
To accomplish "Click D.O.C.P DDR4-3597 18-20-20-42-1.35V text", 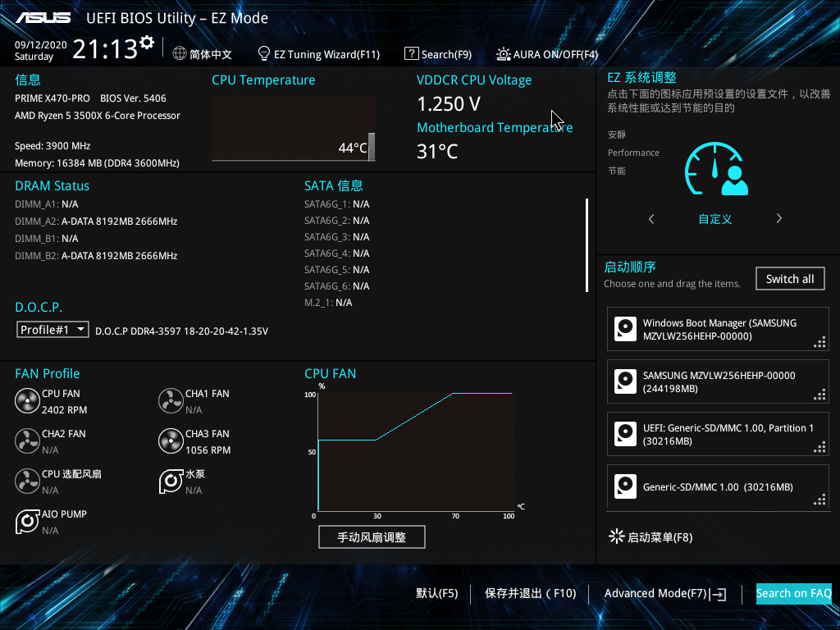I will click(x=181, y=331).
